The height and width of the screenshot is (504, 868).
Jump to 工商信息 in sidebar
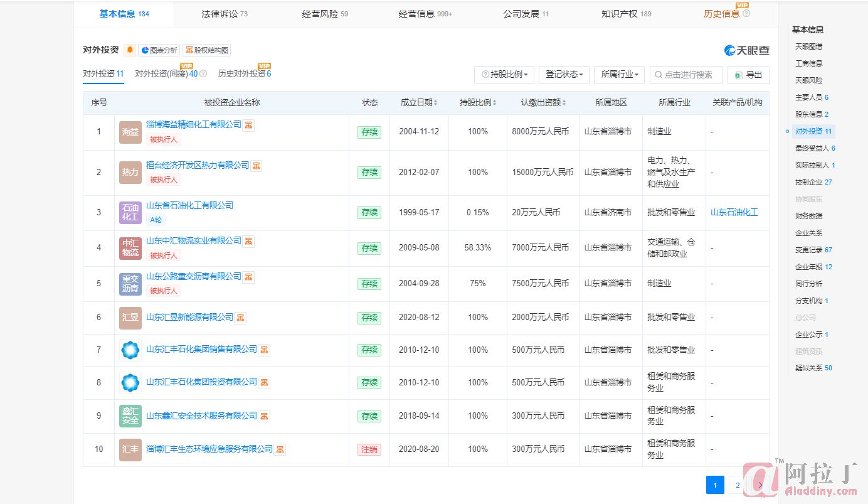(x=809, y=63)
